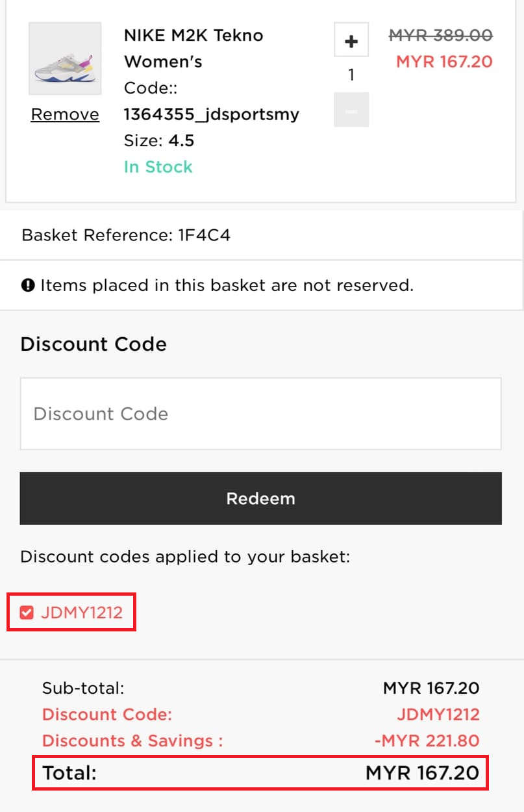Click the Size 4.5 label
Image resolution: width=524 pixels, height=812 pixels.
coord(159,141)
